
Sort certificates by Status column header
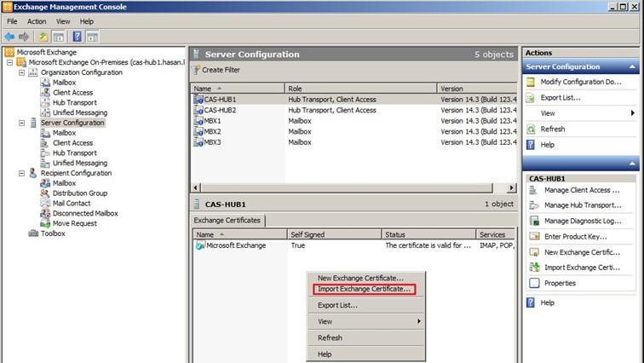pos(428,234)
